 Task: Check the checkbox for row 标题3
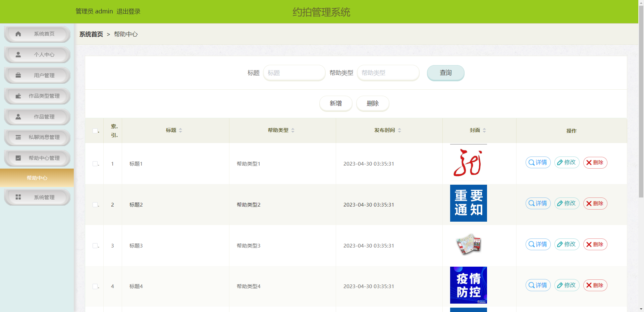(x=95, y=246)
